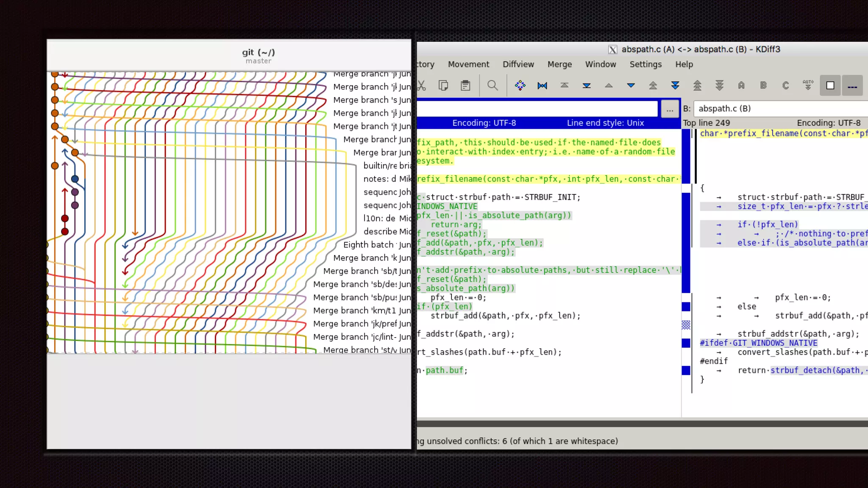The height and width of the screenshot is (488, 868).
Task: Open search with the magnifier icon in KDiff3
Action: coord(492,86)
